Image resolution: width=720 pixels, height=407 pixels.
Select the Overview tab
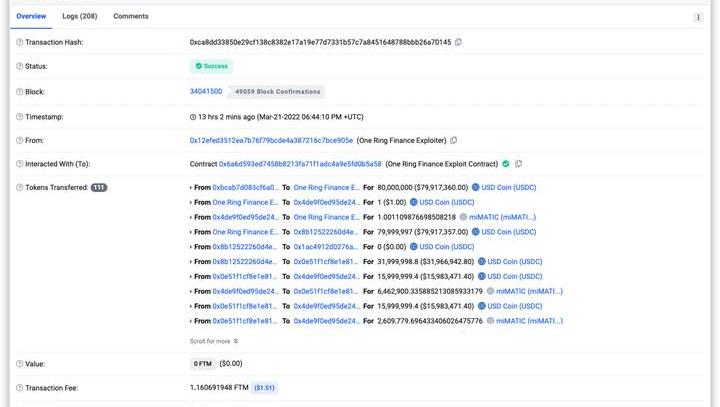click(30, 17)
